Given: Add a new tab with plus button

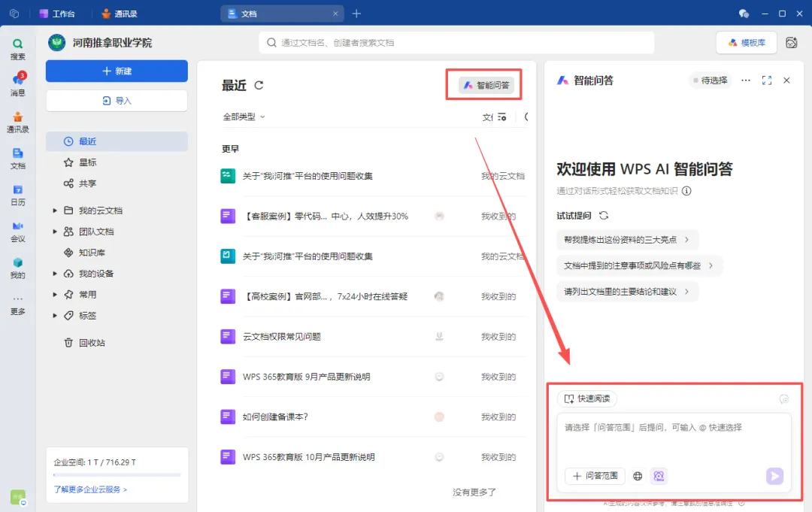Looking at the screenshot, I should pos(356,14).
